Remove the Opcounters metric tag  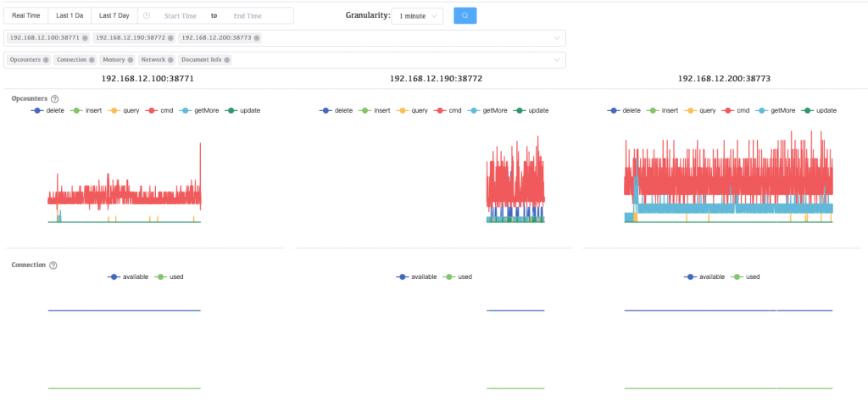pos(46,60)
